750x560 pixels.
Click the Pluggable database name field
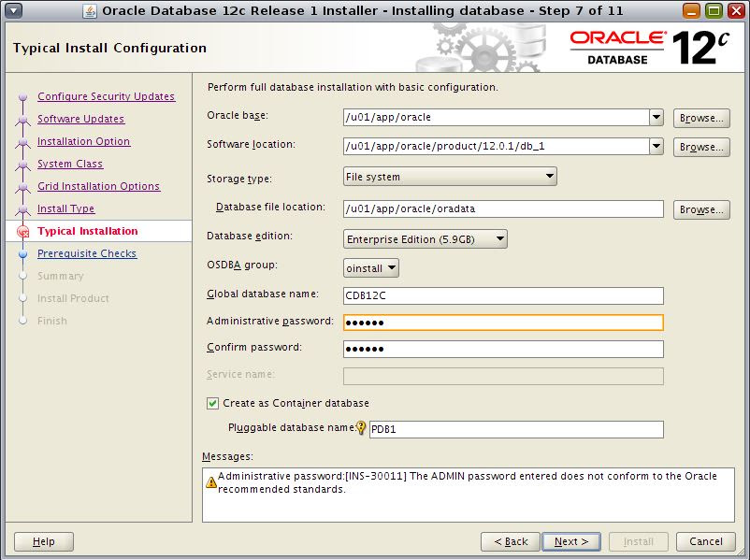point(516,429)
